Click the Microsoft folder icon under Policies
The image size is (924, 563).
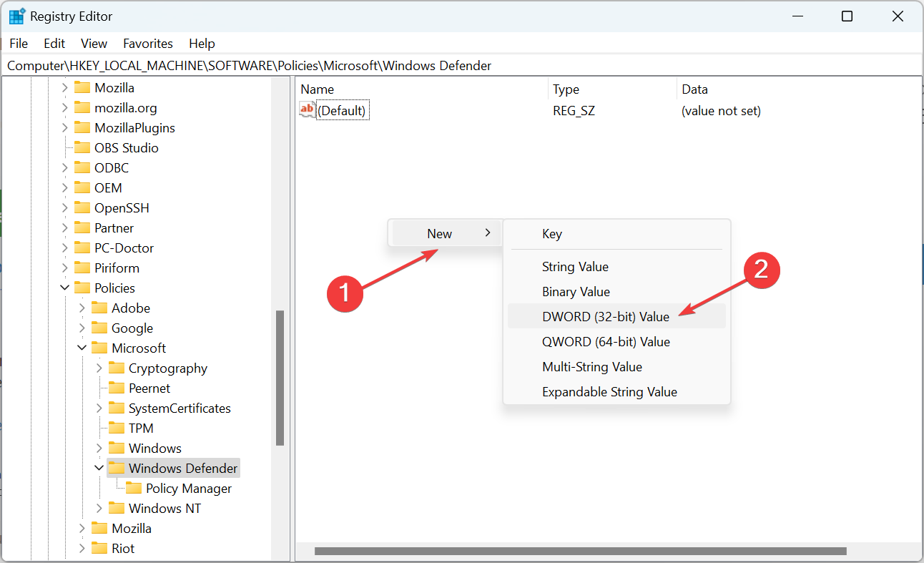(99, 348)
